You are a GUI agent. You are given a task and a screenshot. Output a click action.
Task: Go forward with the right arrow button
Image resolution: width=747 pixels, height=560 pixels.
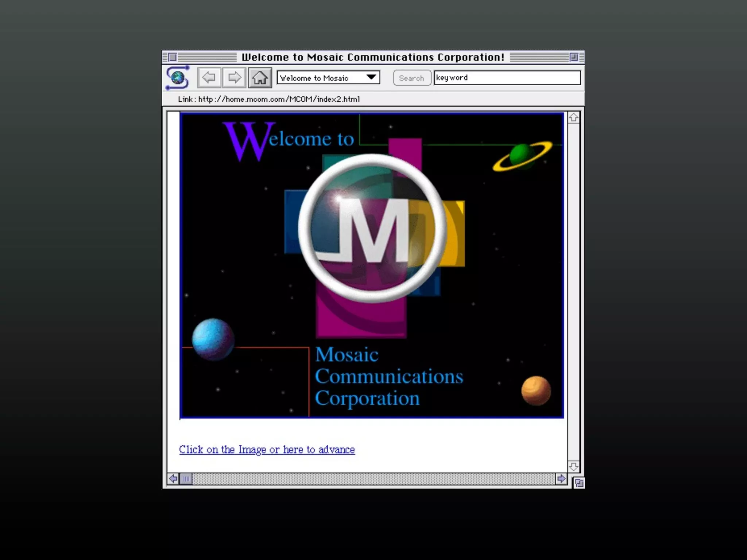234,78
